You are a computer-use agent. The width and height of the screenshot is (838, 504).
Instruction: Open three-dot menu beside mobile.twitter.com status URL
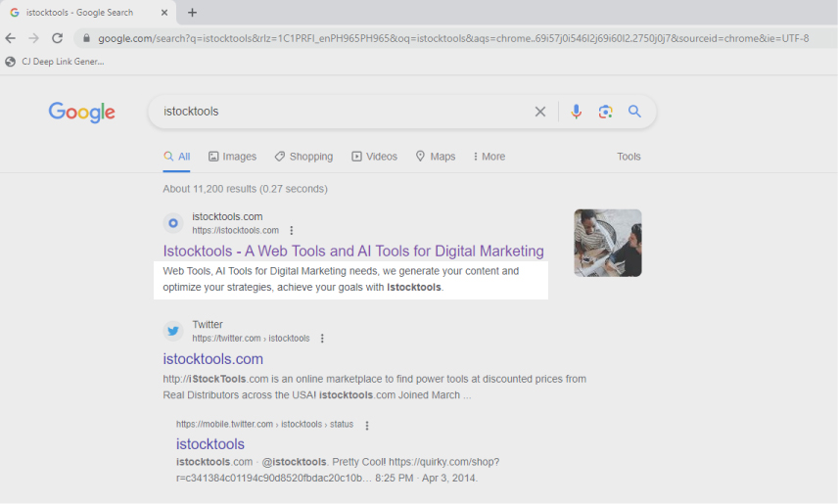tap(366, 425)
